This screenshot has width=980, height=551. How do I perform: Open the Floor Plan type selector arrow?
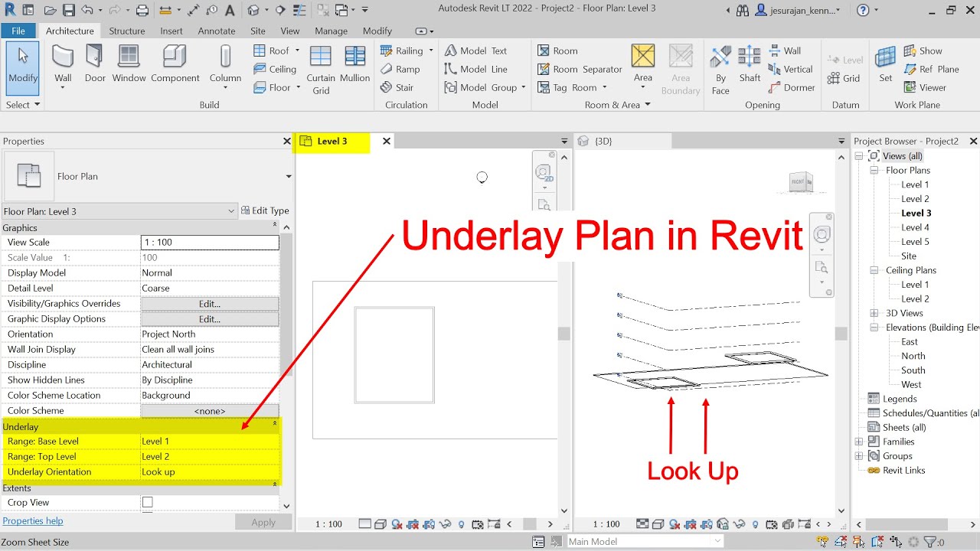tap(289, 176)
